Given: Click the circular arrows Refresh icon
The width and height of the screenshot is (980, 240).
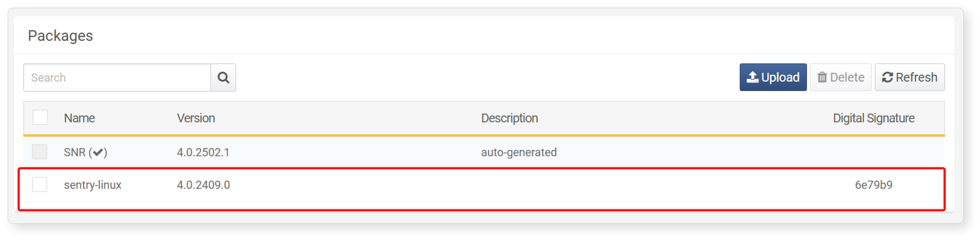Looking at the screenshot, I should (887, 78).
